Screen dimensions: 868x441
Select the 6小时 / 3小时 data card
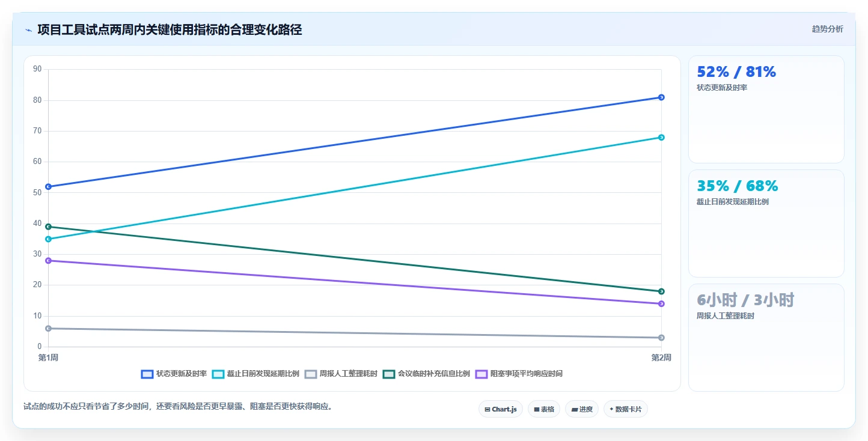click(766, 338)
